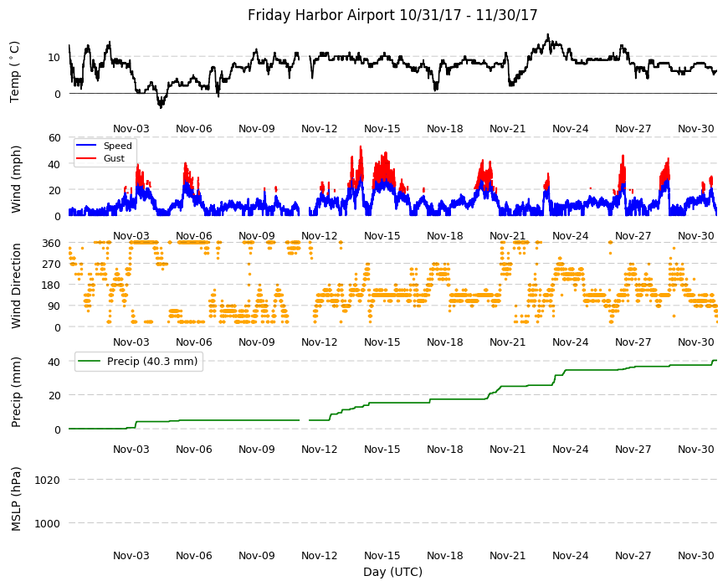Click the green Precip legend line

[88, 362]
